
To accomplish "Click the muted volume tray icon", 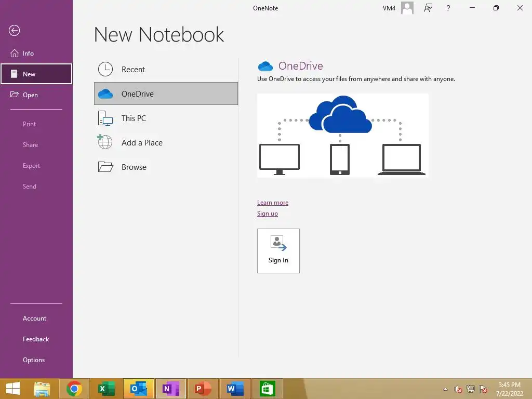I will coord(458,389).
